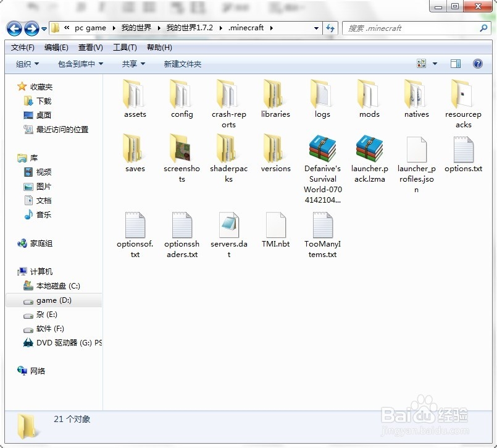The height and width of the screenshot is (448, 497).
Task: Select launcher_profiles.json file
Action: coord(417,164)
